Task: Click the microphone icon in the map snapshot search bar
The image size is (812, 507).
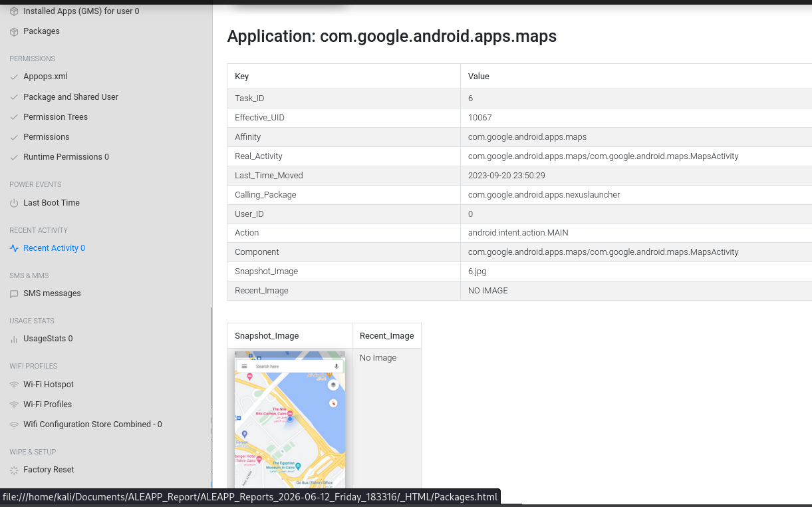Action: (337, 366)
